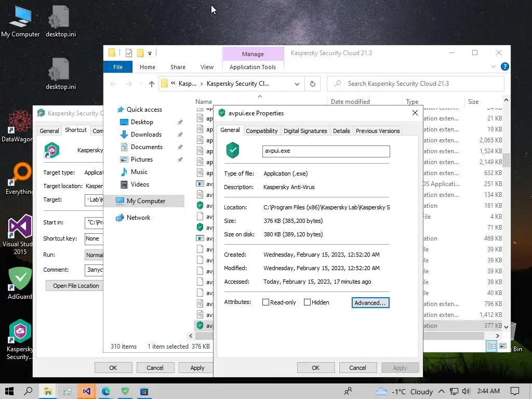Open the View ribbon tab

(x=207, y=67)
